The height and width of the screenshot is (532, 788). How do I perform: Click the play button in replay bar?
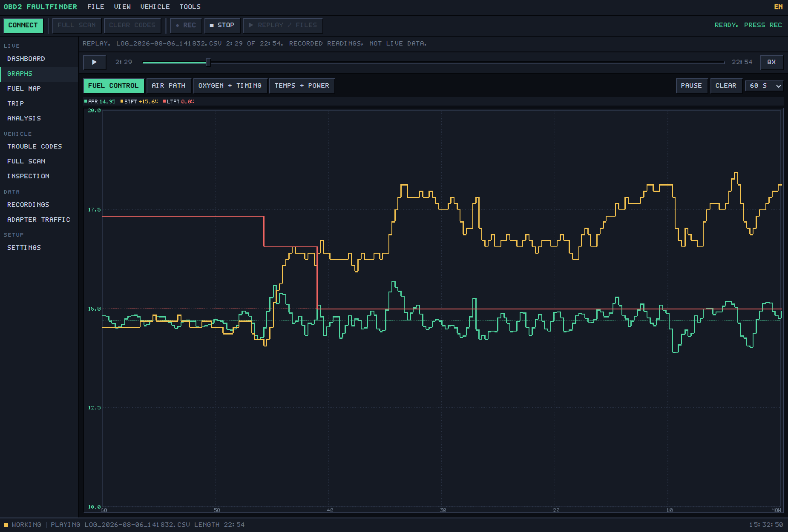click(x=94, y=62)
